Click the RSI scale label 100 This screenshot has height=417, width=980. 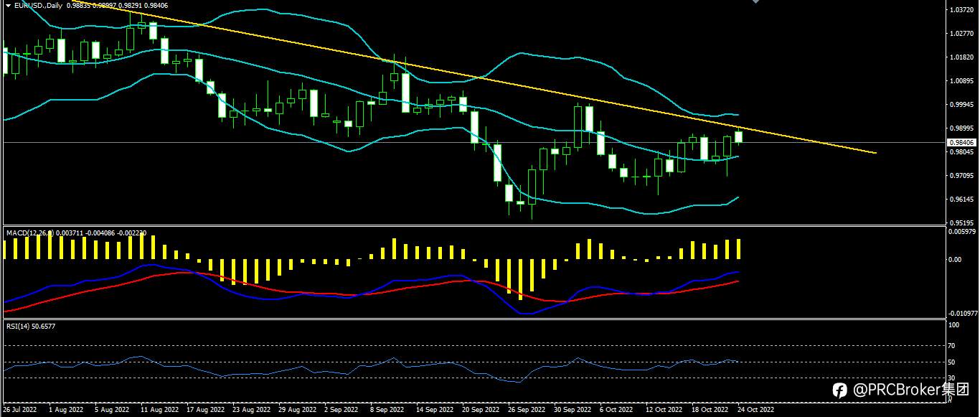pos(953,325)
